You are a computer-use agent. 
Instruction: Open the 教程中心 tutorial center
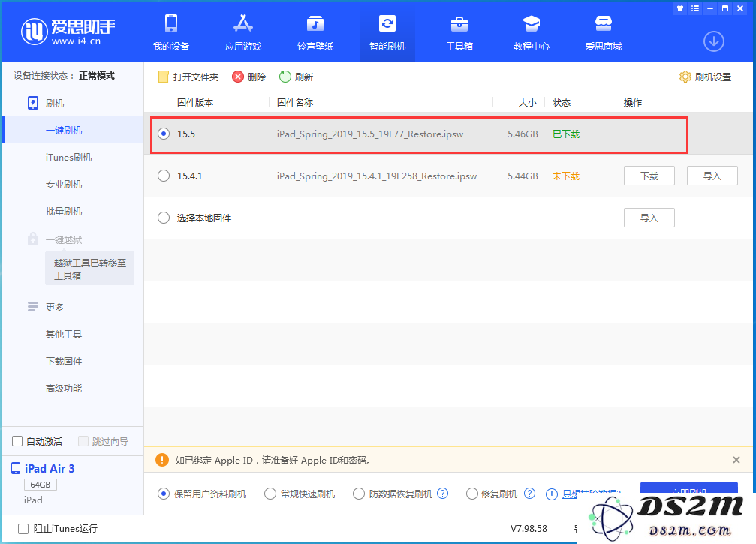click(532, 32)
